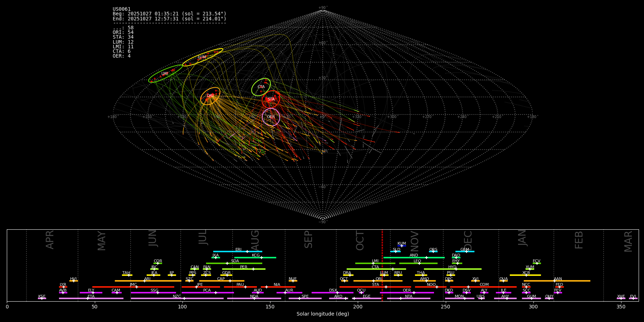This screenshot has width=644, height=322.
Task: Click the LMI radiant ellipse on sky map
Action: 166,74
